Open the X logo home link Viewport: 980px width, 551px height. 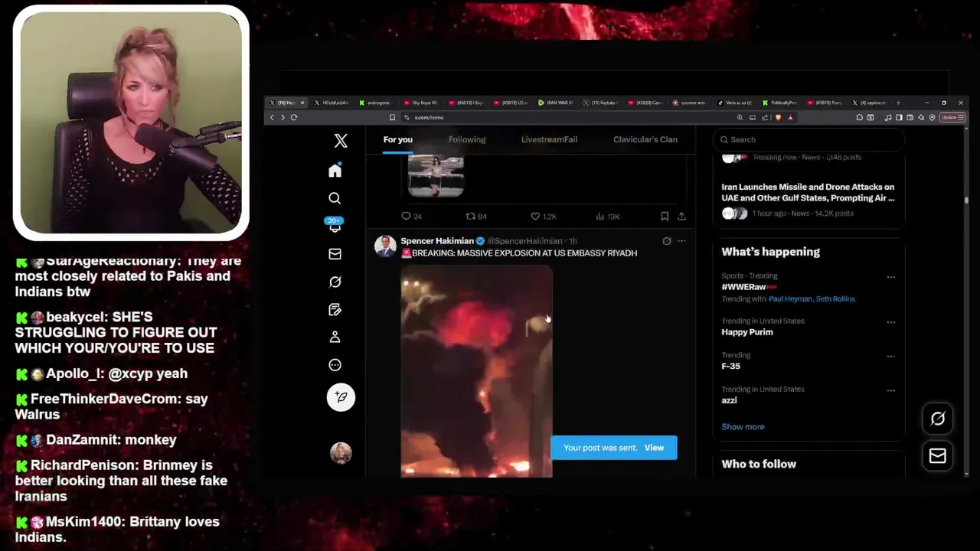pyautogui.click(x=341, y=141)
